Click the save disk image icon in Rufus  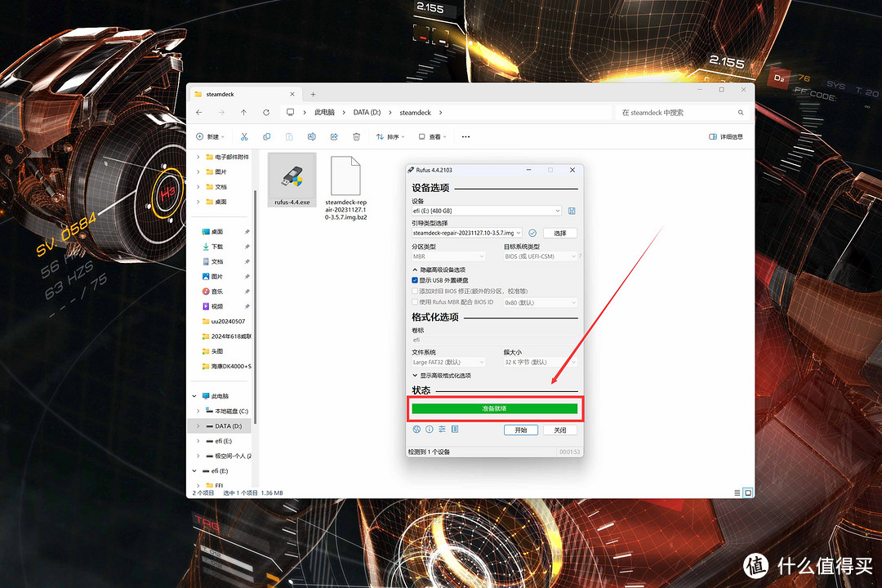[572, 211]
